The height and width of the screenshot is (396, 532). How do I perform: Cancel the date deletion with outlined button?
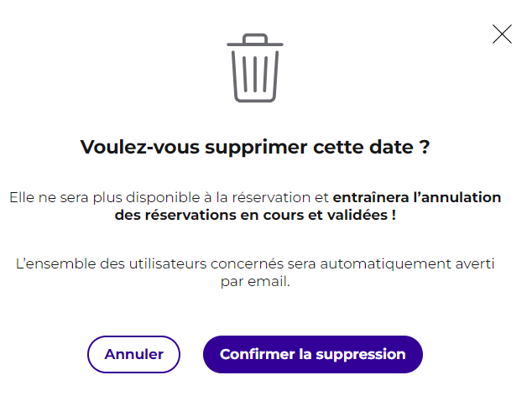133,354
